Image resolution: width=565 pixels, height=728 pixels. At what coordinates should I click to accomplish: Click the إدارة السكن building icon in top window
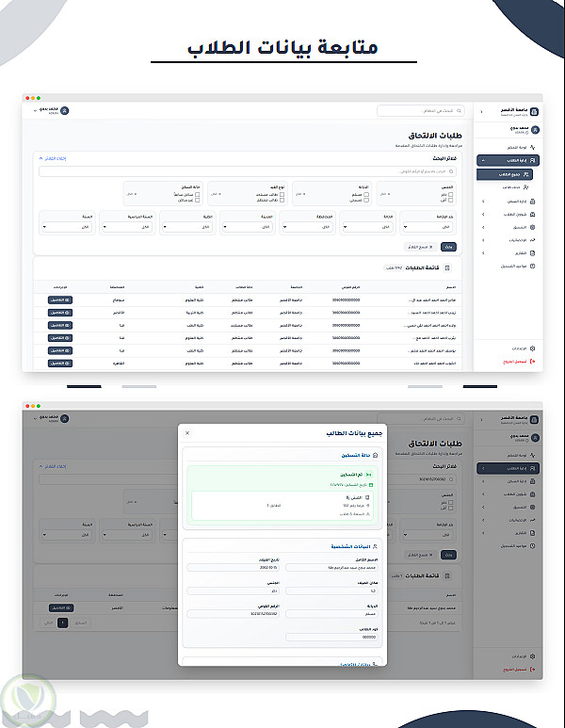click(x=532, y=202)
